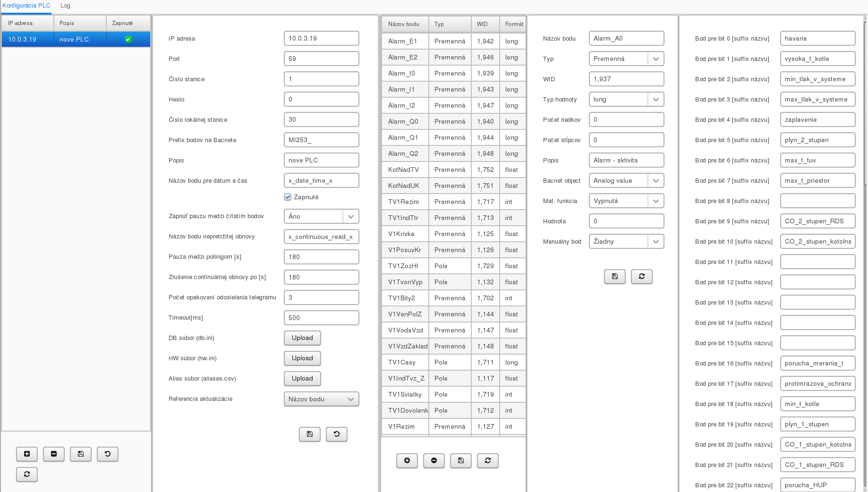Expand the Typ hodnoty dropdown
868x492 pixels.
655,100
